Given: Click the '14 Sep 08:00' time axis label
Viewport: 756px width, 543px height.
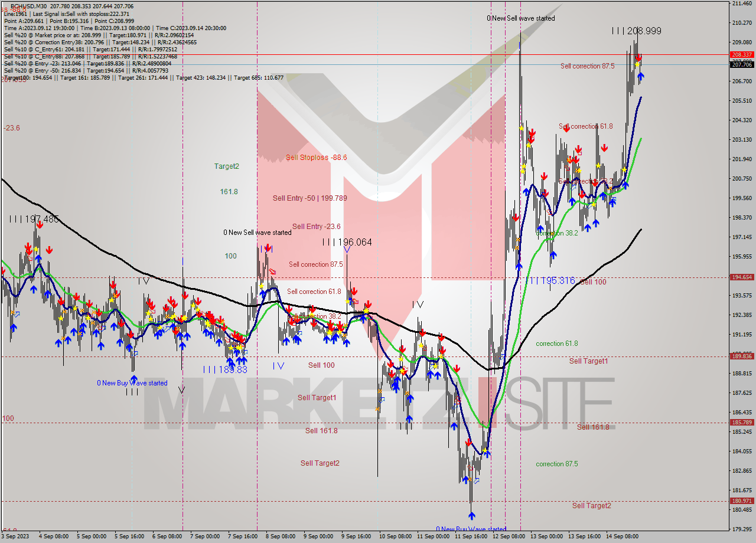Looking at the screenshot, I should (x=622, y=537).
